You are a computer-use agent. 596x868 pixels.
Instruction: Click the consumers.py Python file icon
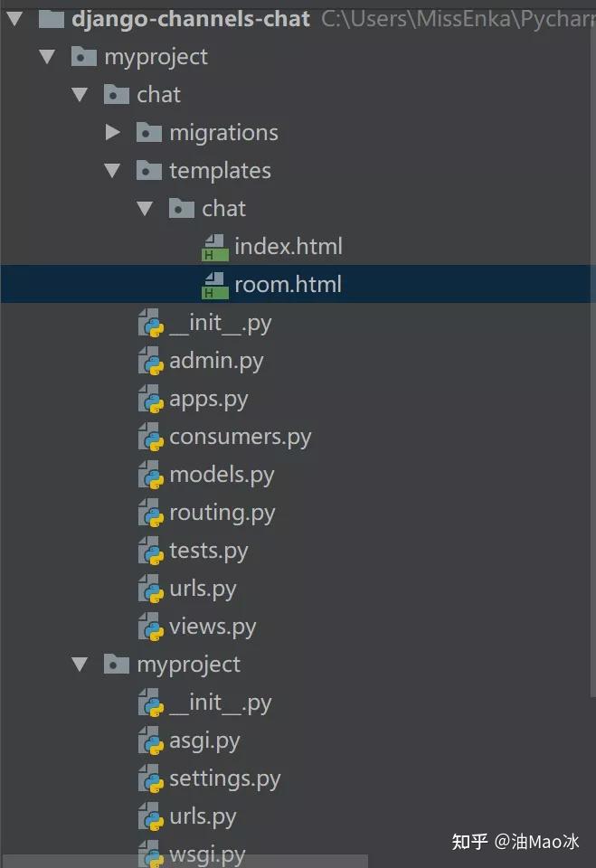click(x=150, y=438)
